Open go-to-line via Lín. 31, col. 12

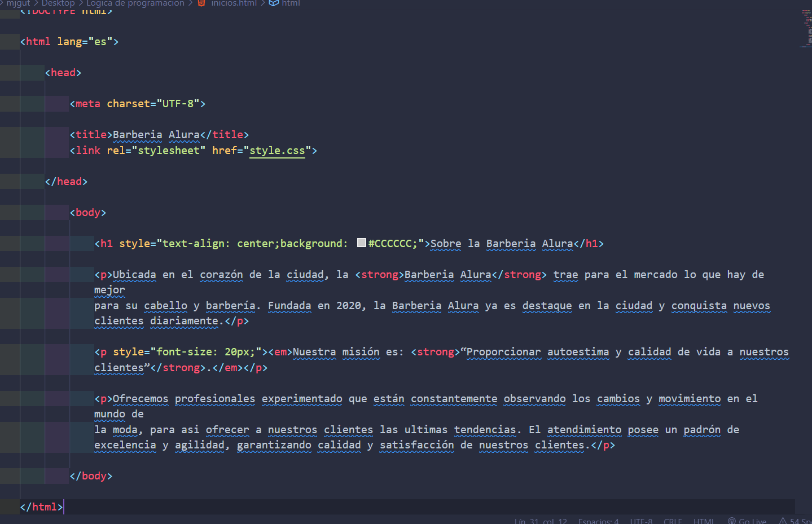pos(541,521)
